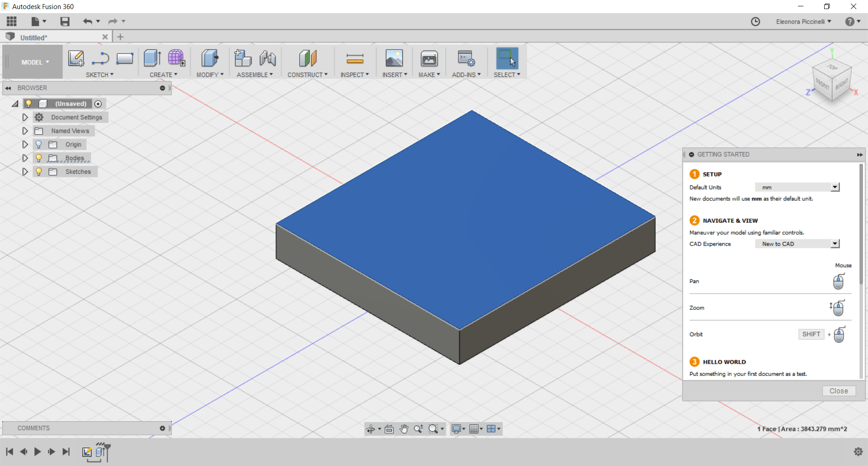Screen dimensions: 868x466
Task: Open the Help question mark menu
Action: pyautogui.click(x=853, y=22)
